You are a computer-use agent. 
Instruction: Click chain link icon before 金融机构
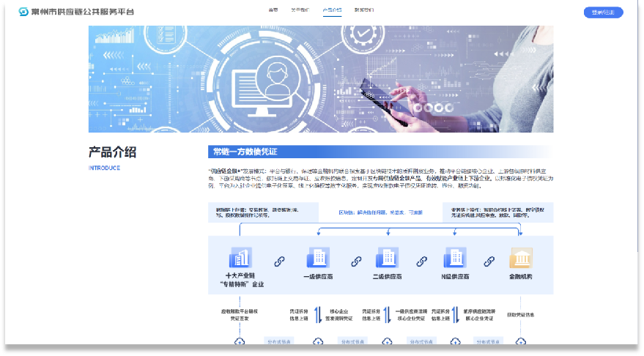(487, 261)
